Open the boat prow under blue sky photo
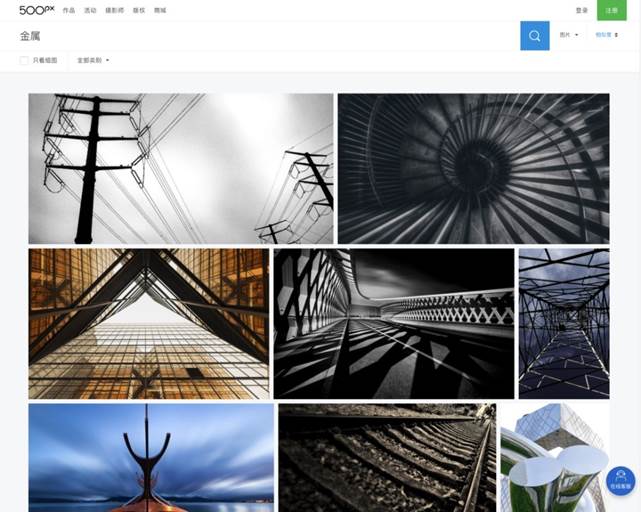Screen dimensions: 641x512 (151, 457)
